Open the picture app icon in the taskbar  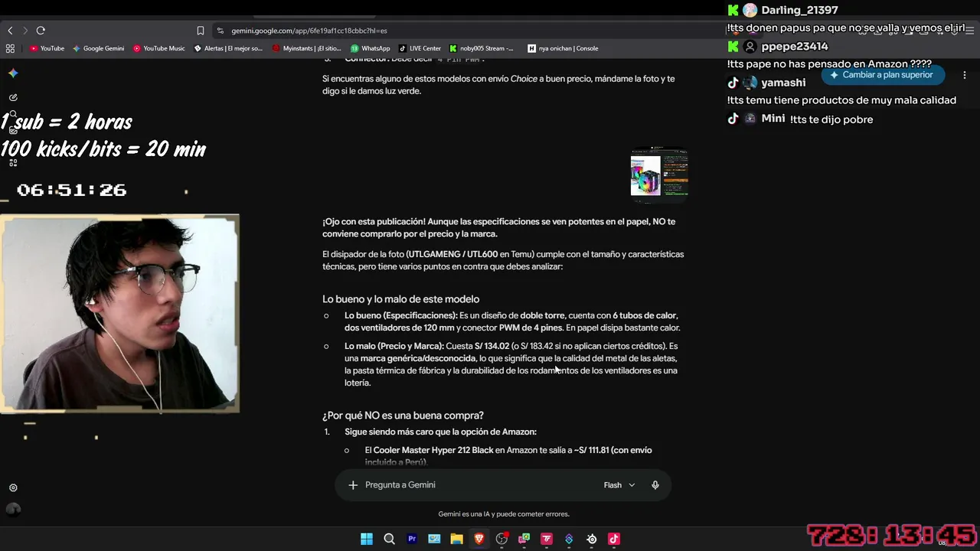[434, 539]
